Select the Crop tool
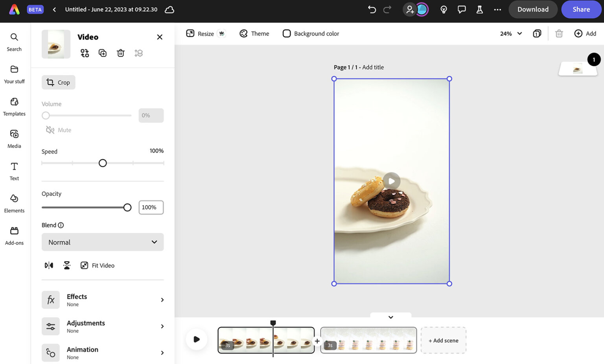Image resolution: width=604 pixels, height=364 pixels. coord(58,82)
